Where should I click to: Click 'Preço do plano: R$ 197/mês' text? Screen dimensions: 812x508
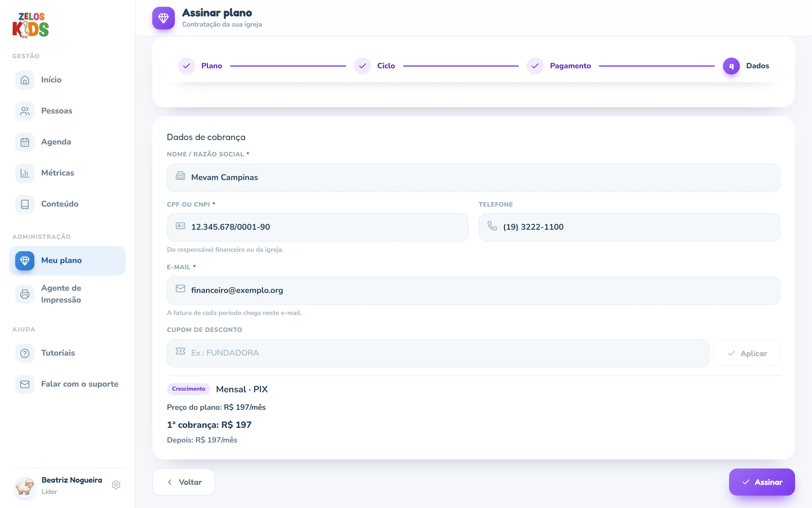tap(216, 407)
